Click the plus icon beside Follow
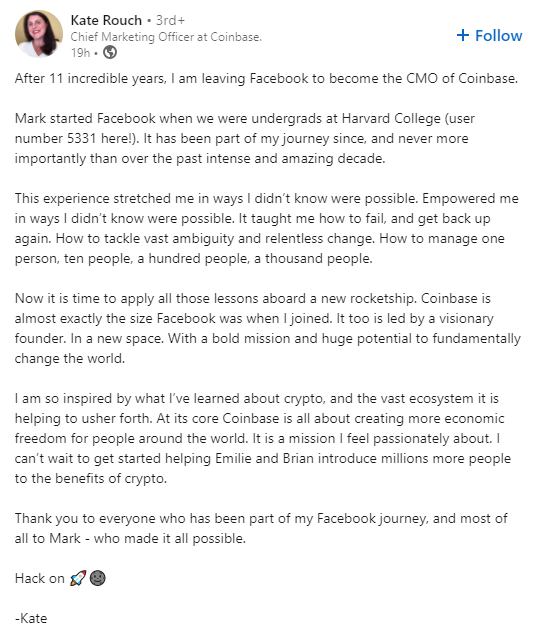 (463, 35)
